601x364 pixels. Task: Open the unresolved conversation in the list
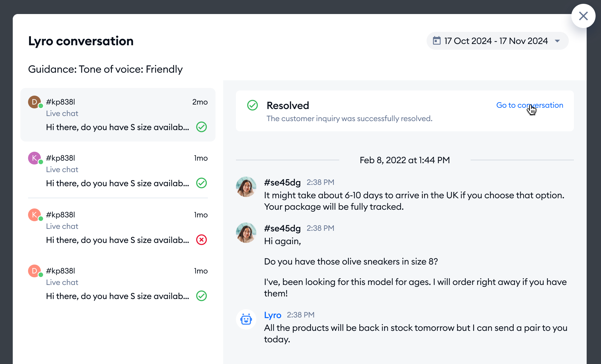click(118, 227)
